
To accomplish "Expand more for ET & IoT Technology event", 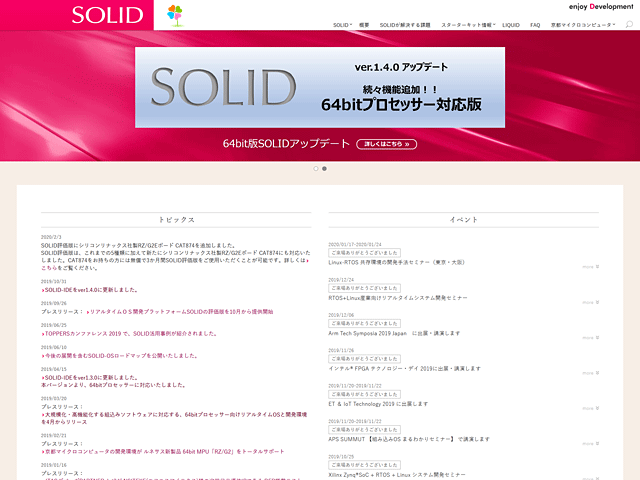I will [591, 408].
